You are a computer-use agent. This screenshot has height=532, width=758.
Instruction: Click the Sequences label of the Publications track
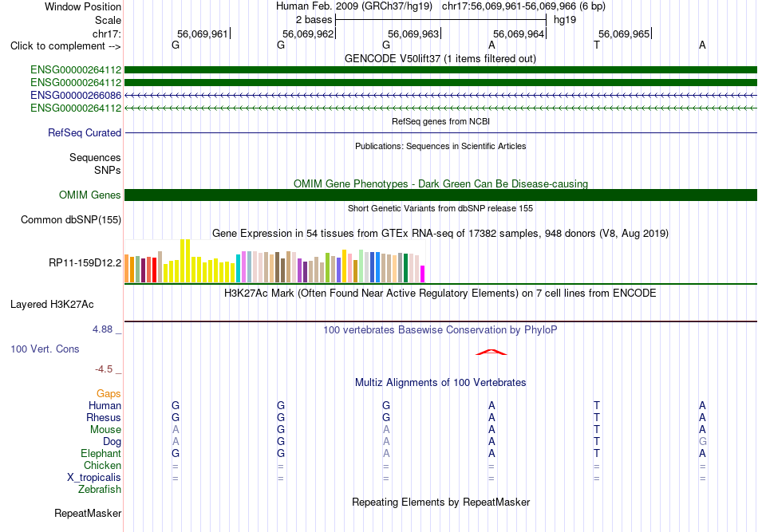click(95, 157)
